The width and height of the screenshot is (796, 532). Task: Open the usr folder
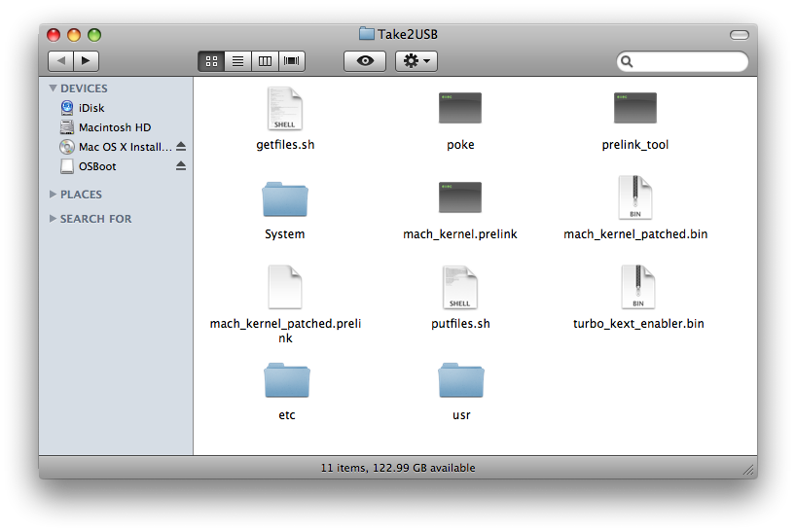460,379
